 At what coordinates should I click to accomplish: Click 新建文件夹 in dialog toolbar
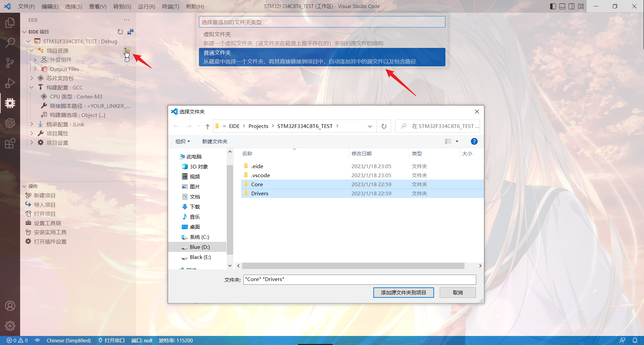[215, 141]
